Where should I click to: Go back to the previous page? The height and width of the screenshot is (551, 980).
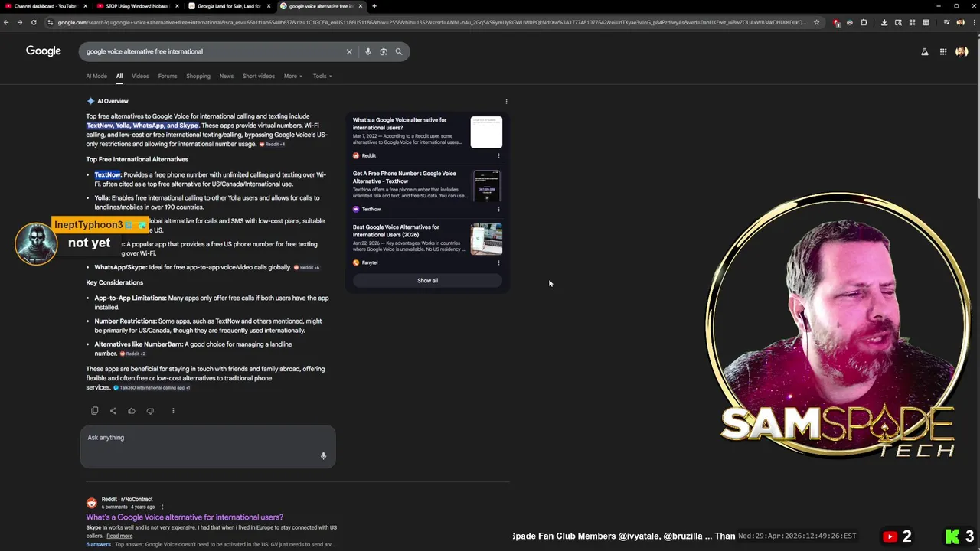point(6,22)
